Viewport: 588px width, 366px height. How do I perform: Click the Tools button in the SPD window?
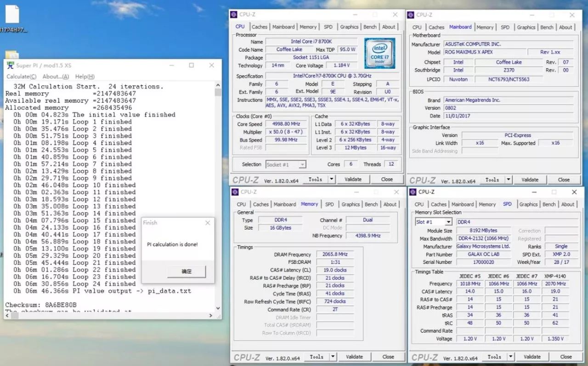(494, 357)
